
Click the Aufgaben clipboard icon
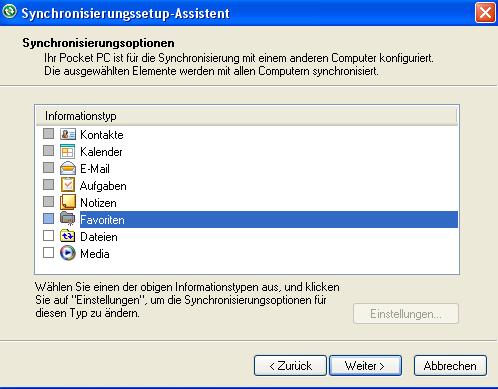[x=68, y=185]
